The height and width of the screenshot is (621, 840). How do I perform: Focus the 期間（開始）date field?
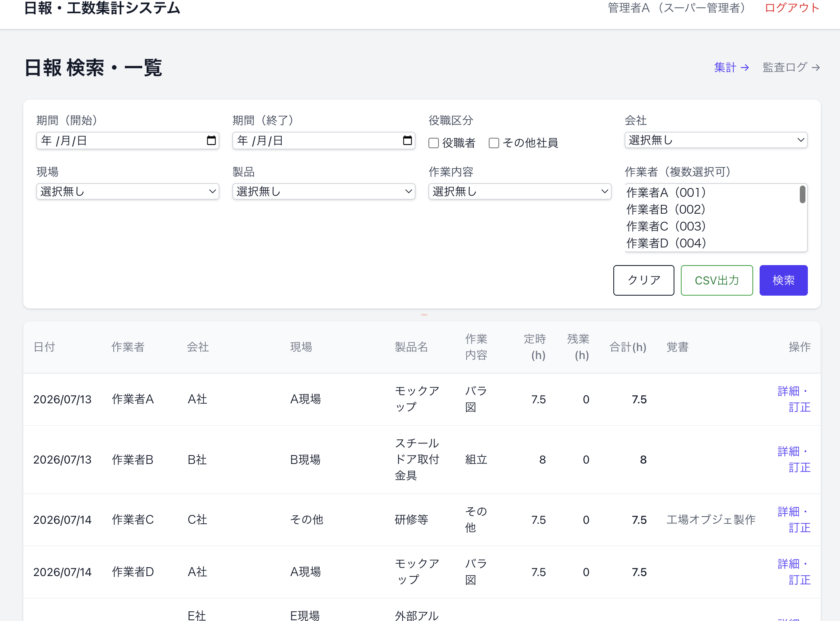128,141
